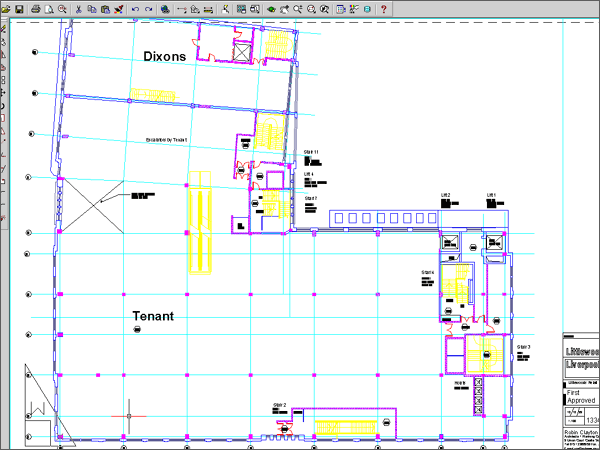Click the Save floppy disk icon
The width and height of the screenshot is (600, 450).
pos(19,9)
